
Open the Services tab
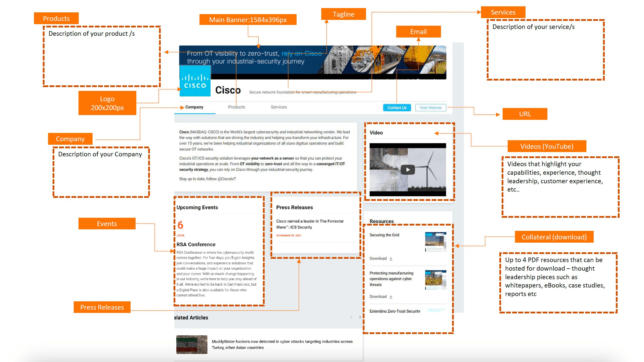click(x=278, y=107)
